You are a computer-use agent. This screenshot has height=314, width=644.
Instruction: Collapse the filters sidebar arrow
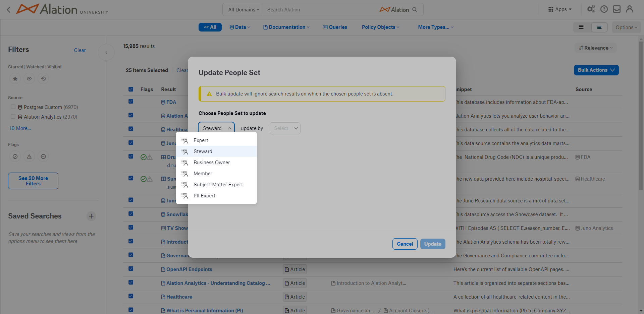pyautogui.click(x=106, y=52)
